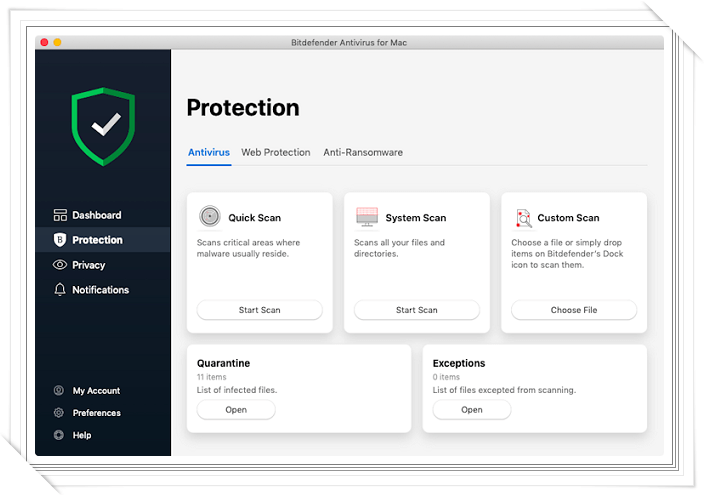The height and width of the screenshot is (496, 704).
Task: Click 'List of infected files.' text
Action: click(x=237, y=390)
